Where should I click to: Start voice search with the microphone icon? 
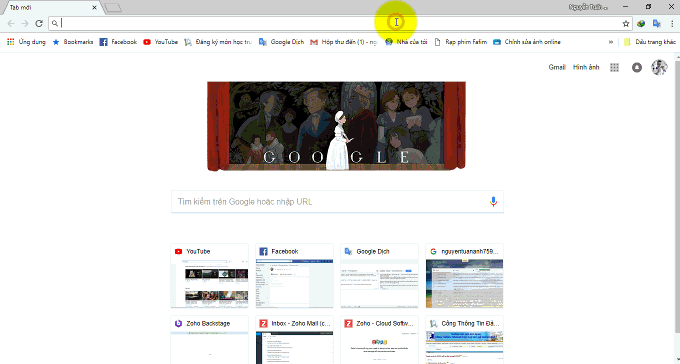point(493,202)
